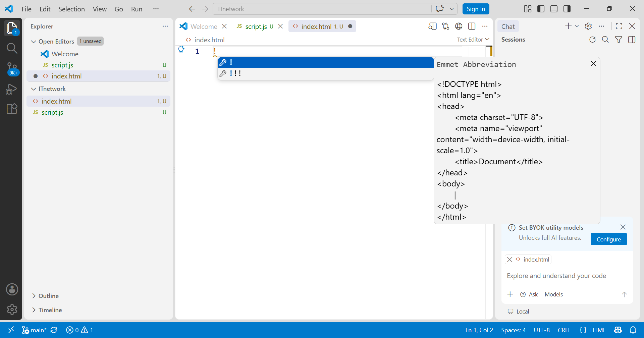Open changes compare icon in editor toolbar
The height and width of the screenshot is (338, 644).
445,26
